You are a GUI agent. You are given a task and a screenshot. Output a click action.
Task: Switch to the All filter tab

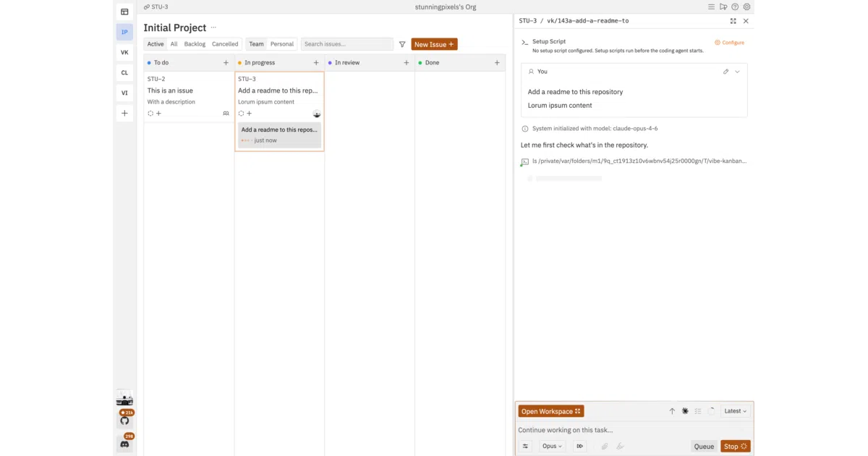[x=174, y=44]
